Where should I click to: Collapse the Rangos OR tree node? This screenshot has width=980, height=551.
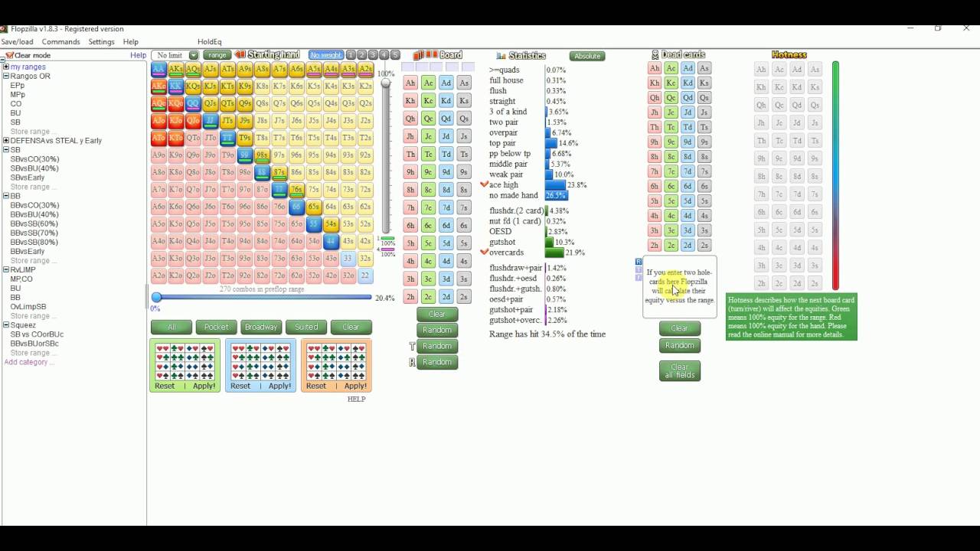tap(6, 76)
